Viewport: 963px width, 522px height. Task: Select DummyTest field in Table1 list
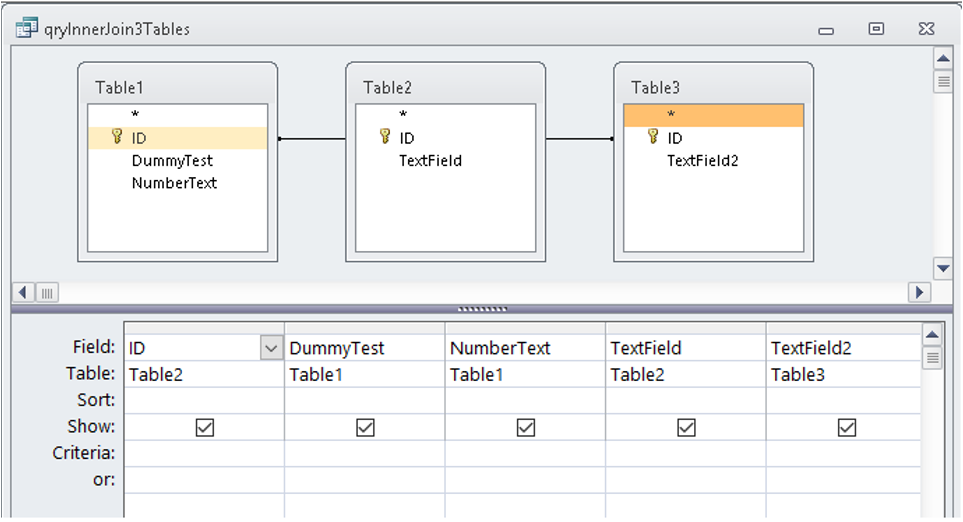177,160
